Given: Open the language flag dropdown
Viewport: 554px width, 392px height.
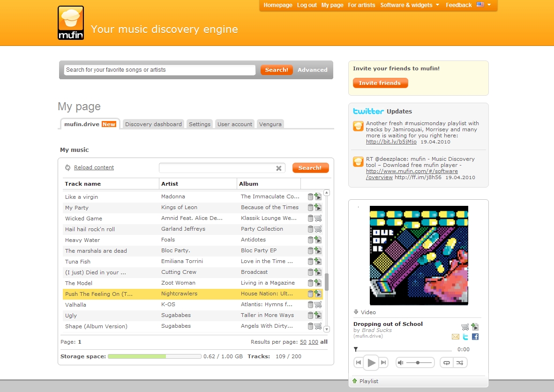Looking at the screenshot, I should point(484,5).
